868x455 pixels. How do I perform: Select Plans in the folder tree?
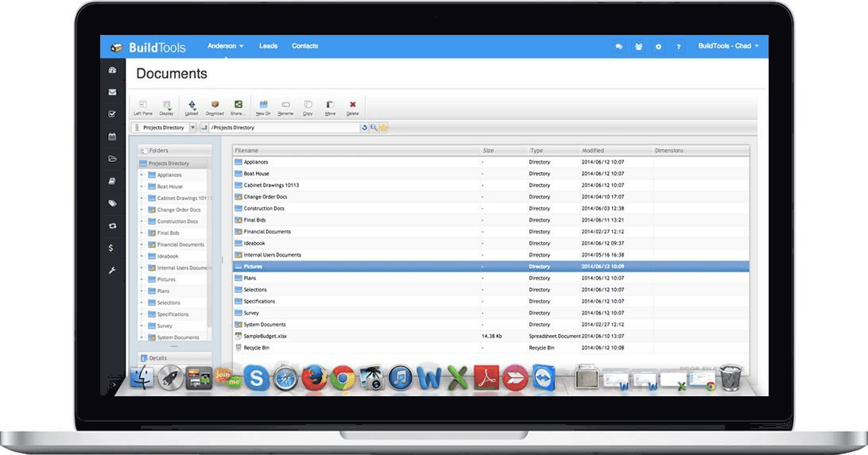[163, 291]
